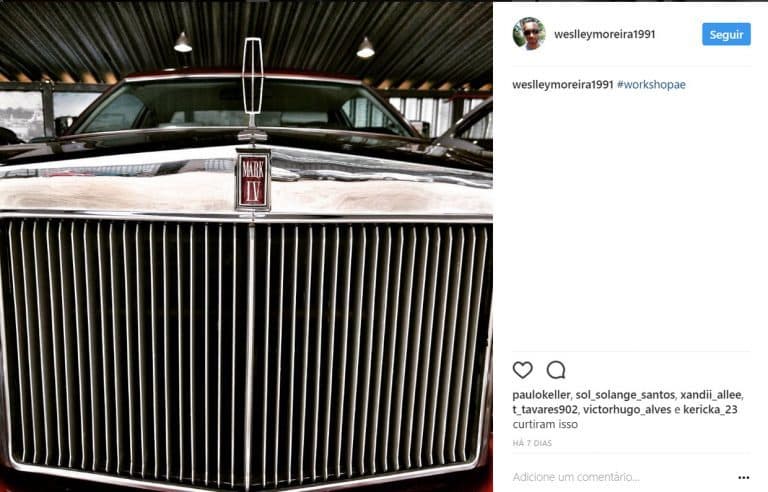Follow user with the Seguir button

point(726,34)
